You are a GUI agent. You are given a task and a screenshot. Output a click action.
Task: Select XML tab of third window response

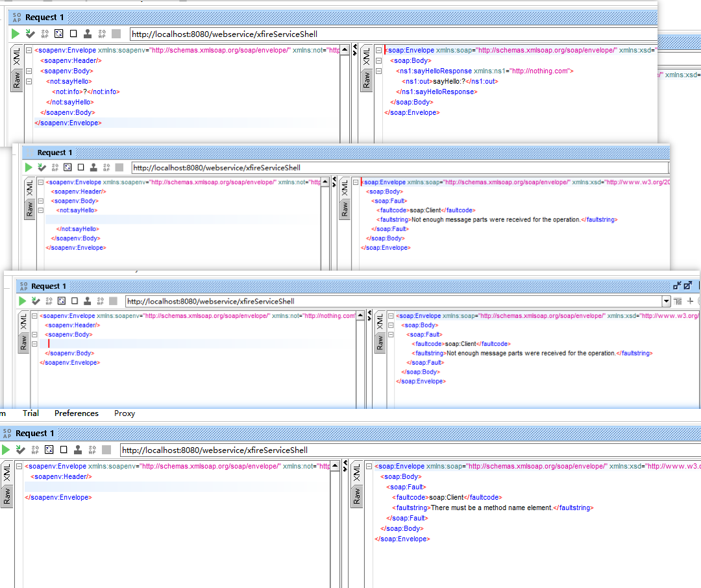coord(380,321)
